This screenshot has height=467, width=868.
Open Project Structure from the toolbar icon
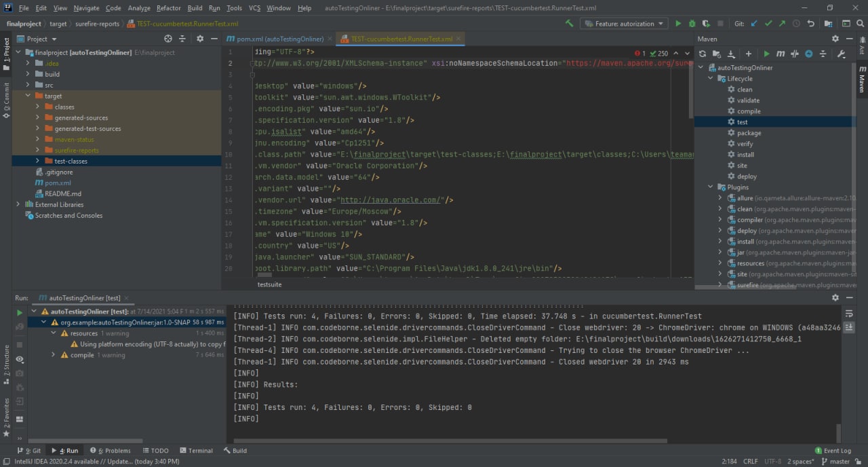point(829,24)
